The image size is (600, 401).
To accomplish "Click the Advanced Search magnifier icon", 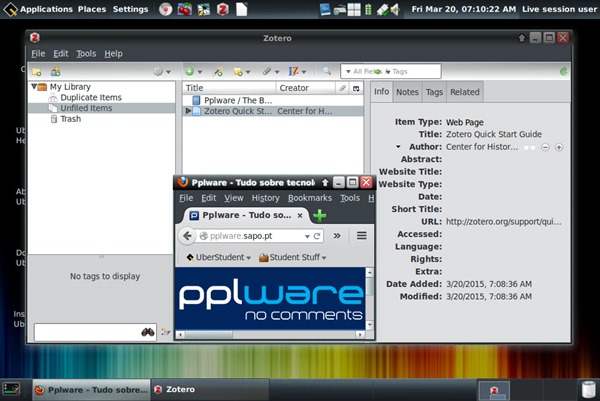I will (x=327, y=71).
